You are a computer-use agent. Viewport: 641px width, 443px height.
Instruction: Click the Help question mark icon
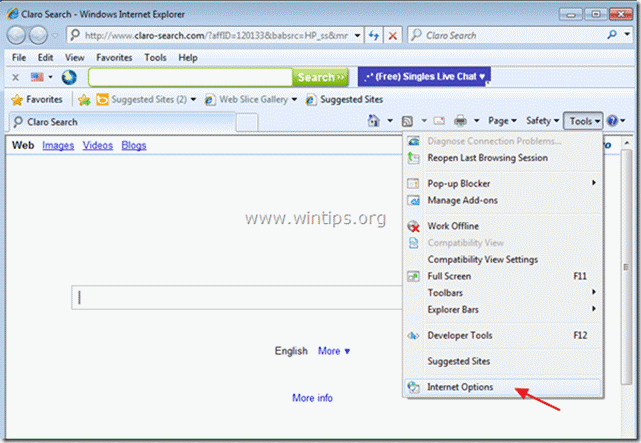612,121
